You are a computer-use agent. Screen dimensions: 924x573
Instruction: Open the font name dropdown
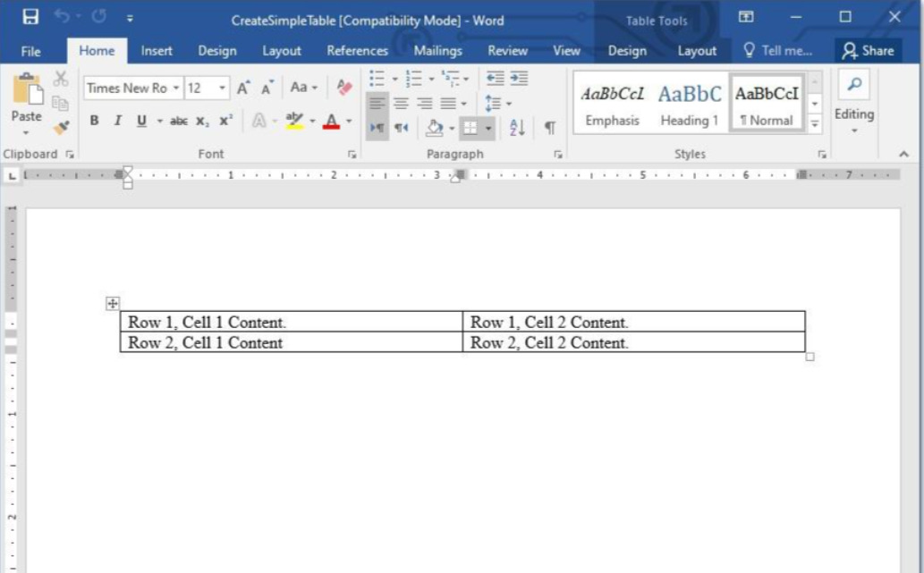[175, 88]
